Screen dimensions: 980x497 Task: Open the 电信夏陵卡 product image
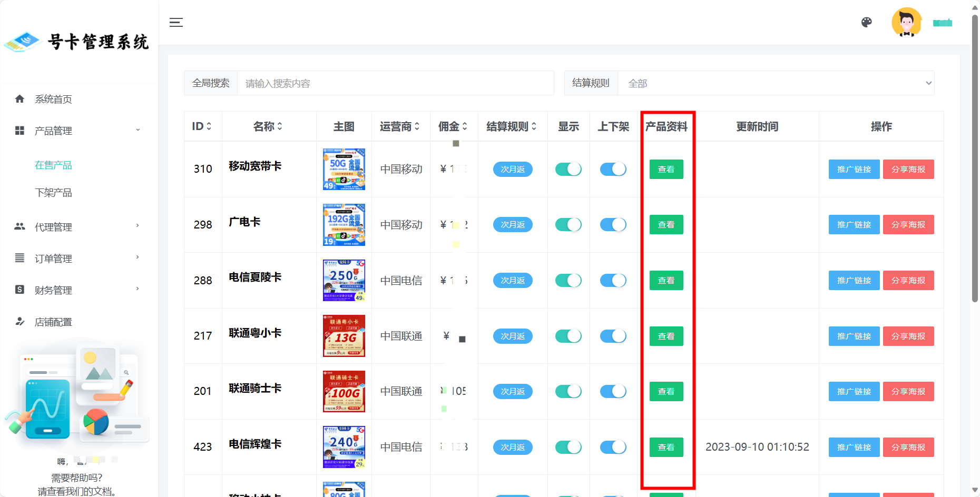point(344,280)
